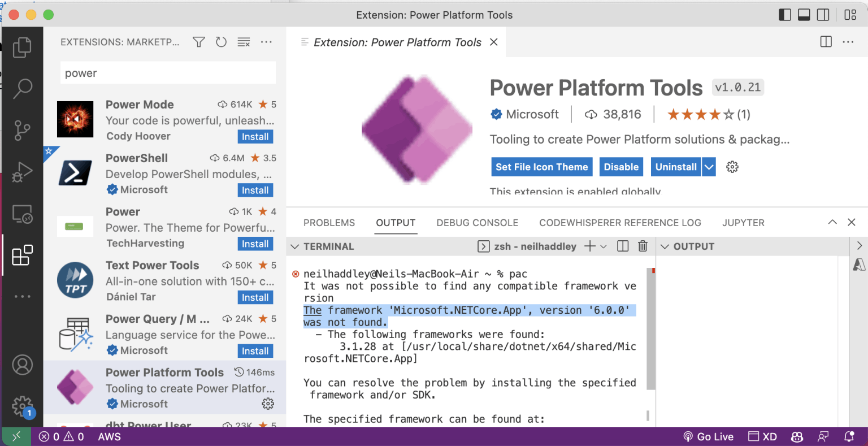Clear extensions search results
The image size is (868, 446).
[244, 42]
